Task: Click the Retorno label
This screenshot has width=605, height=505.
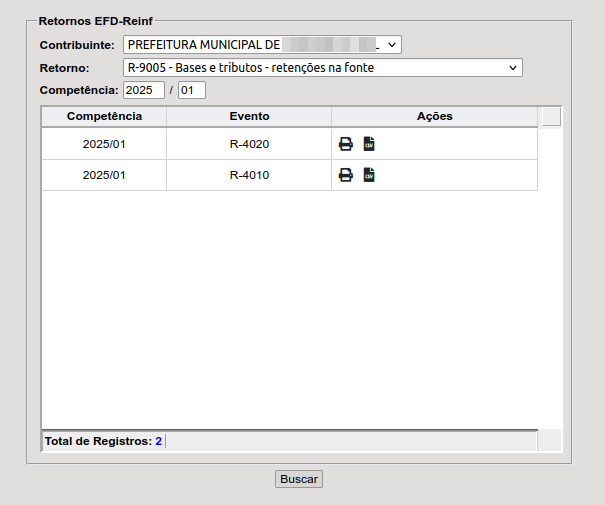Action: 65,68
